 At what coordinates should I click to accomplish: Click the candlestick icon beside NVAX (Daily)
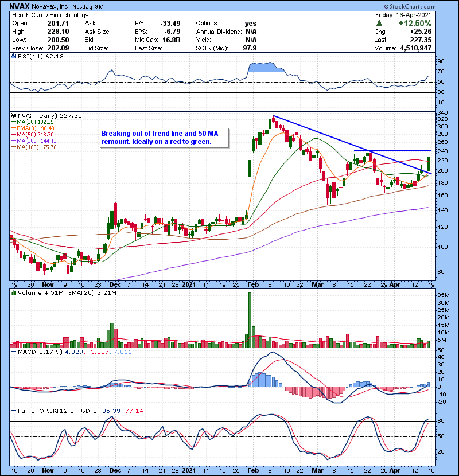tap(13, 115)
